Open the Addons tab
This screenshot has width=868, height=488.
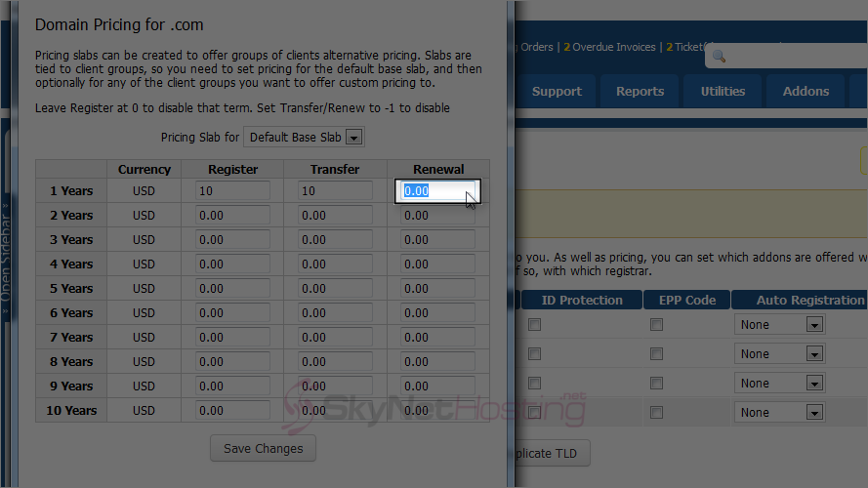point(806,92)
